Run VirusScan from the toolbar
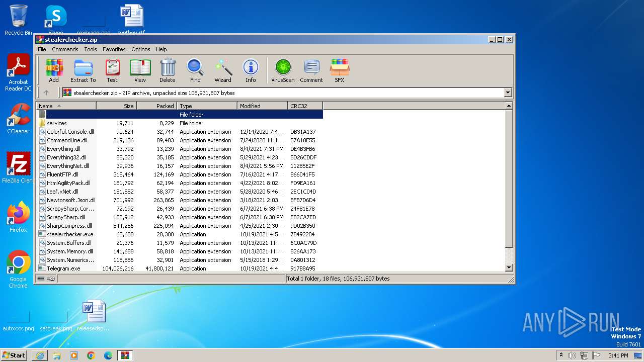Viewport: 644px width, 362px height. (x=283, y=70)
